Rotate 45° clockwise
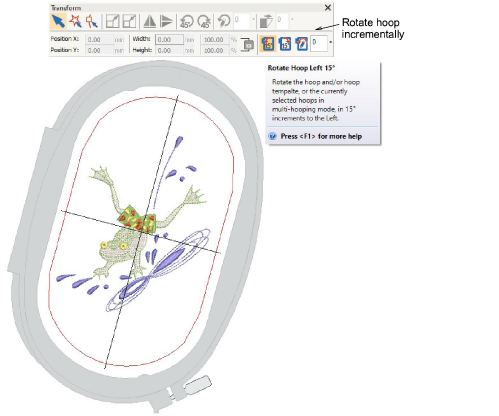The height and width of the screenshot is (416, 499). coord(204,21)
